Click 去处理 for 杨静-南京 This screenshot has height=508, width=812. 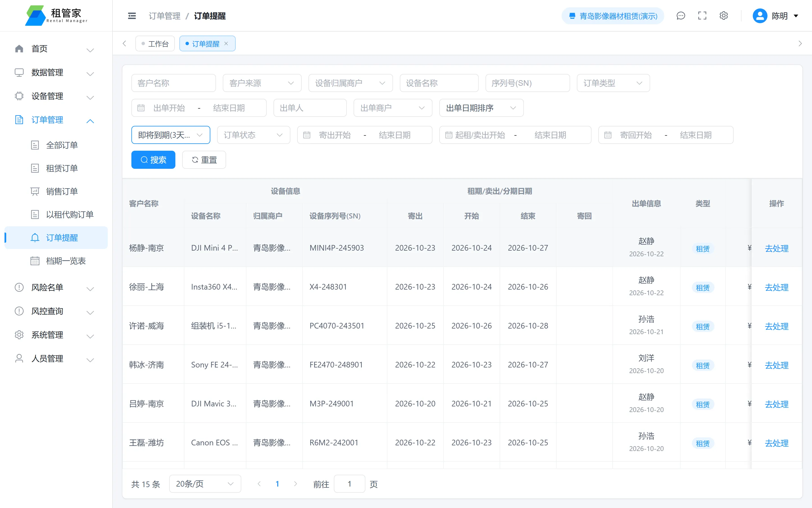(x=776, y=249)
